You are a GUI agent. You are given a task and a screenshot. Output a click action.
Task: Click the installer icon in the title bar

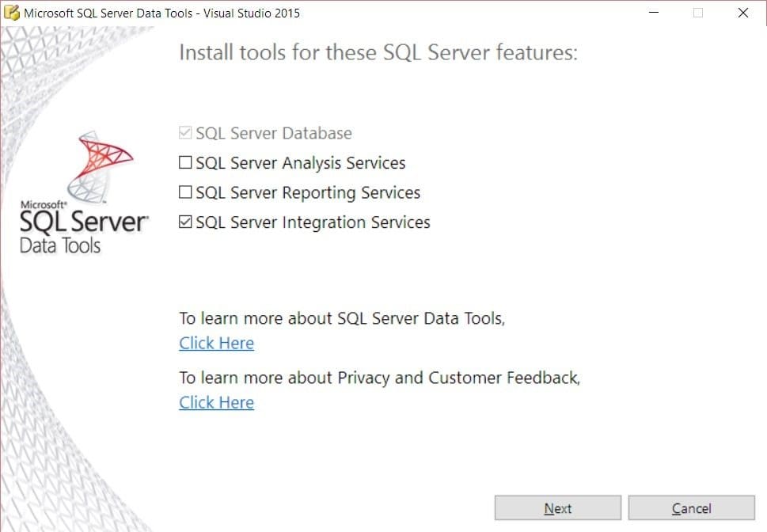coord(12,13)
